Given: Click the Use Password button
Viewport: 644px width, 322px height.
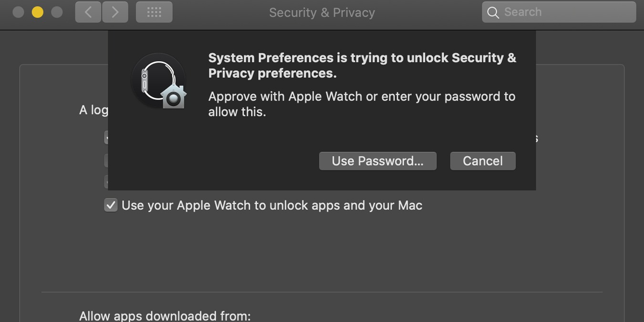Looking at the screenshot, I should (x=377, y=161).
